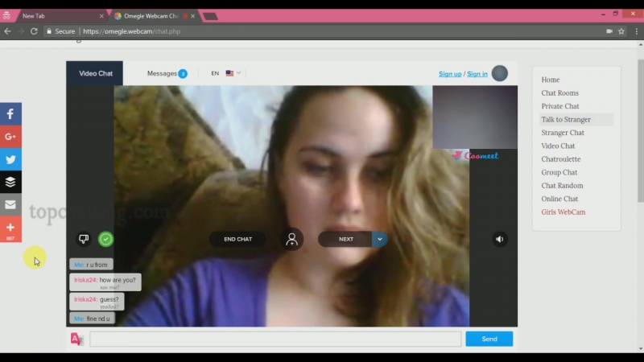644x362 pixels.
Task: Open Video Chat sidebar link
Action: pyautogui.click(x=558, y=146)
